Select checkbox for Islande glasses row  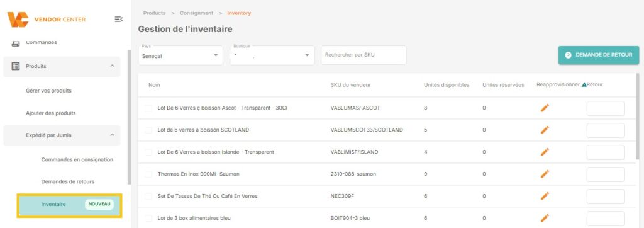point(148,152)
